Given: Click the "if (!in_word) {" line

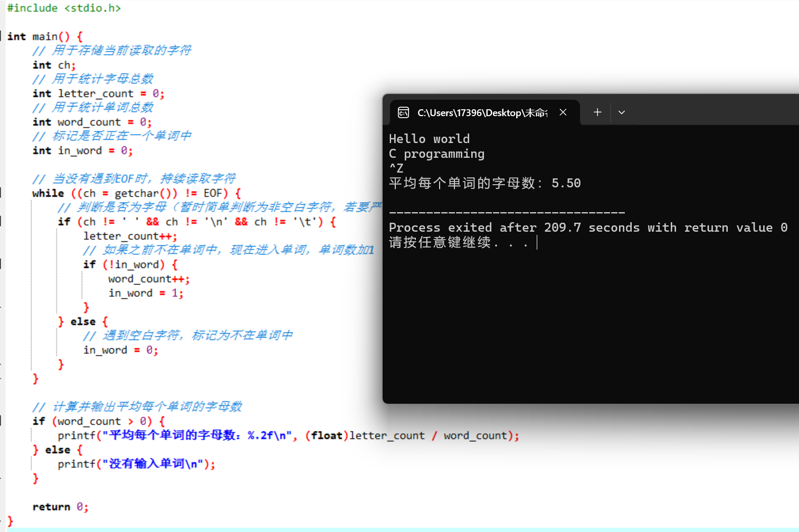Looking at the screenshot, I should (x=130, y=264).
